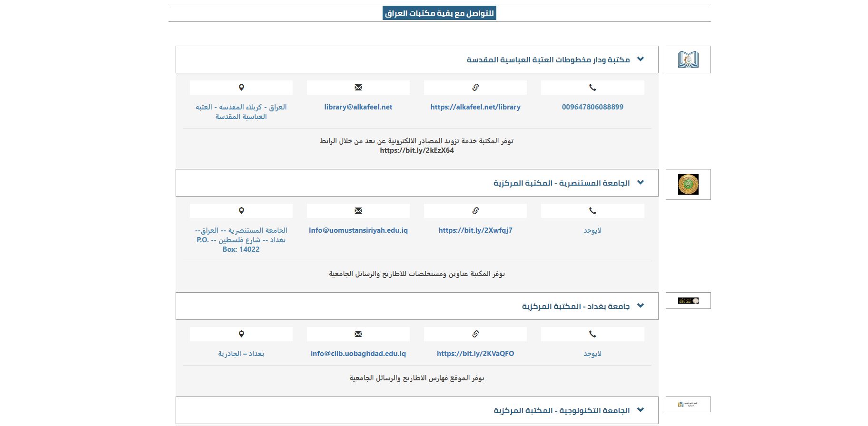Click the Abbasid shrine library book logo
Screen dimensions: 868x426
point(688,59)
